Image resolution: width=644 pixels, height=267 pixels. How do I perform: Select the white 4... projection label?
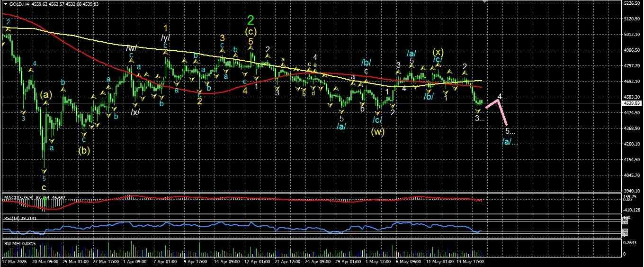(501, 97)
